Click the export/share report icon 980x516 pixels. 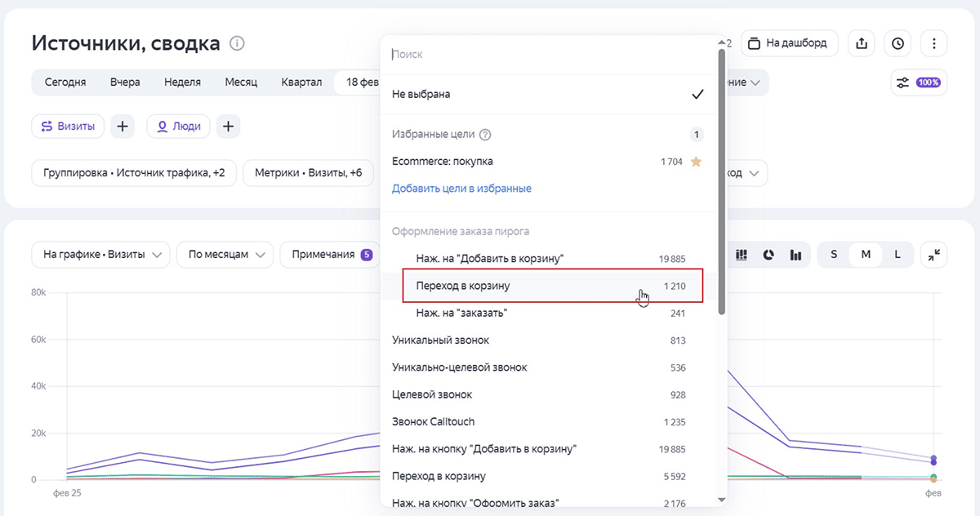(861, 43)
